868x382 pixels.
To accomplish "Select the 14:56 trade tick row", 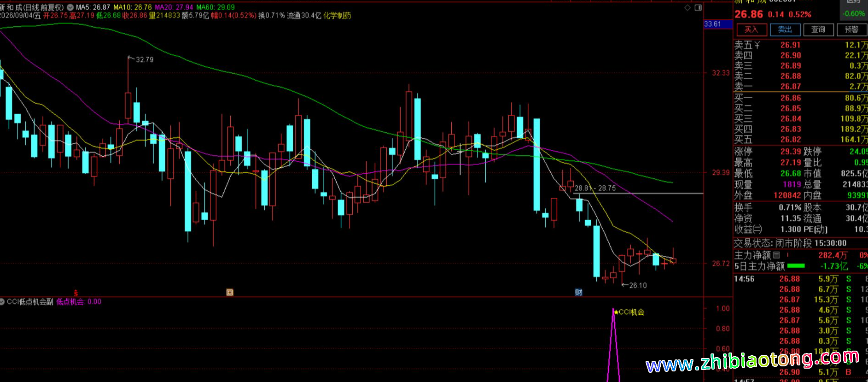I will [800, 279].
